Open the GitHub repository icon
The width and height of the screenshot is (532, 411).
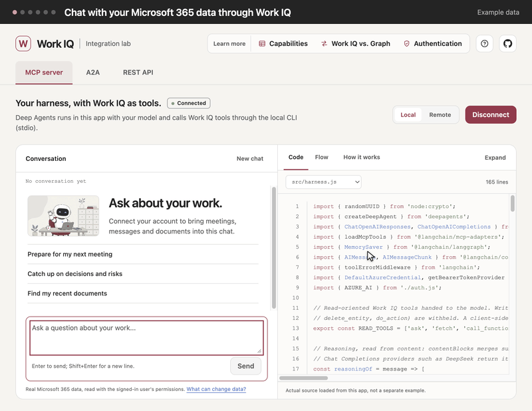coord(507,43)
